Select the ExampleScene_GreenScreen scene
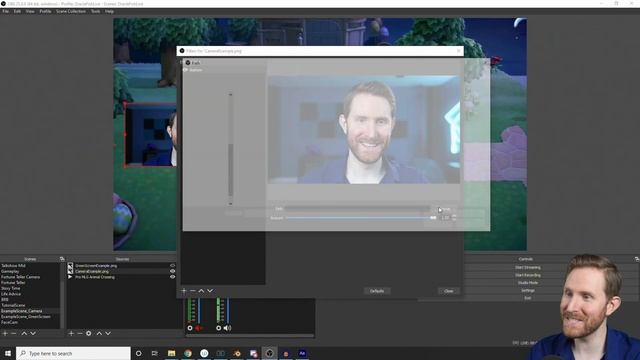This screenshot has height=360, width=640. [x=31, y=317]
